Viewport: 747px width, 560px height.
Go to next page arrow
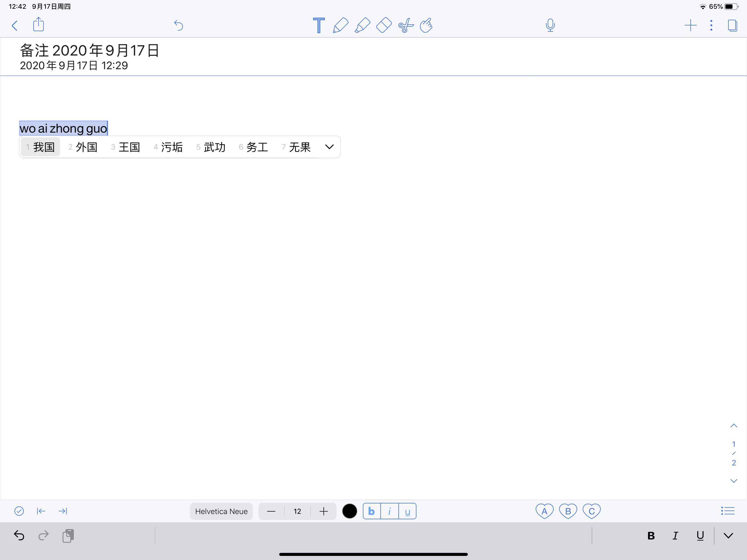(734, 481)
